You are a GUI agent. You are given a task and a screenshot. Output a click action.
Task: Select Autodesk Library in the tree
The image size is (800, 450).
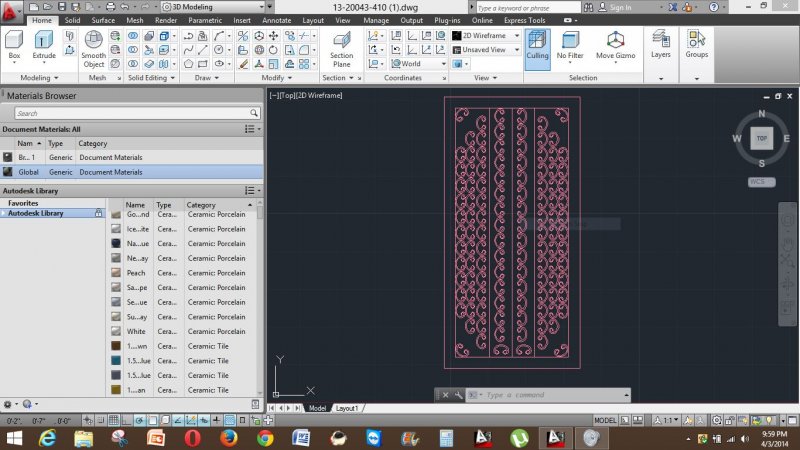tap(36, 213)
